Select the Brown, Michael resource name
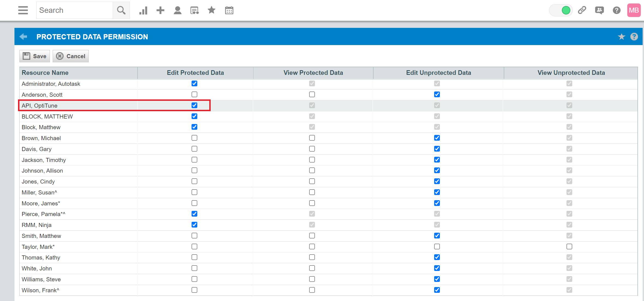644x301 pixels. [x=41, y=138]
